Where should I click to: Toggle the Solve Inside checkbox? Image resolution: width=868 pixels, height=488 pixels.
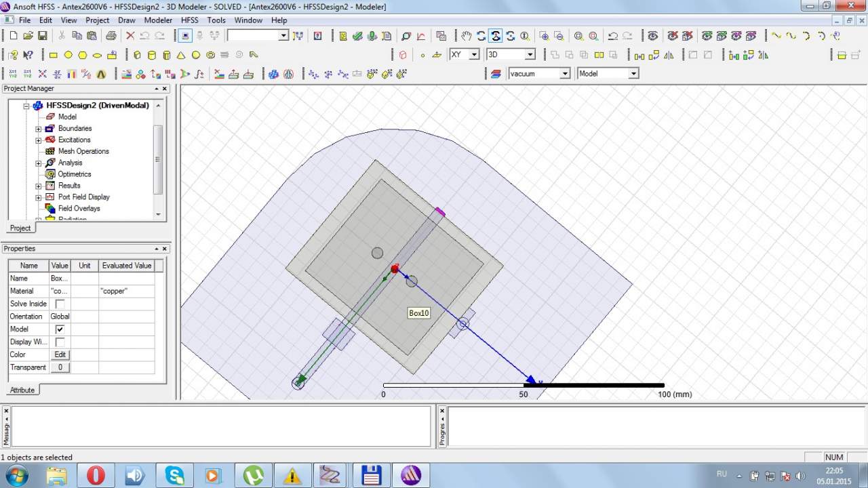(x=60, y=304)
